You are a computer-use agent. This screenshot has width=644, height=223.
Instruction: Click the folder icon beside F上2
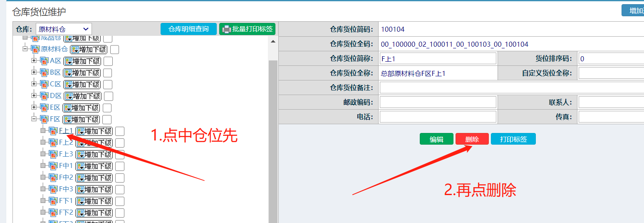tap(53, 143)
